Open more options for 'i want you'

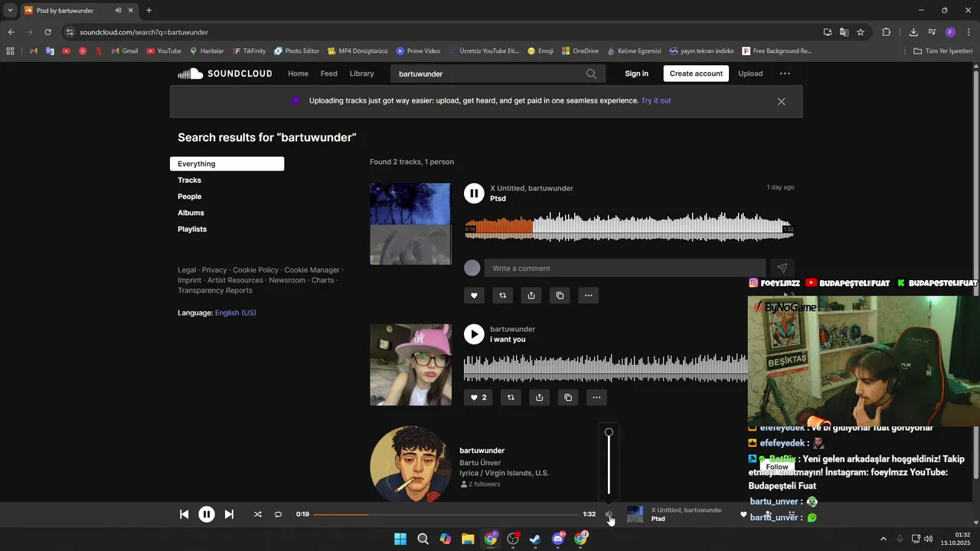[596, 397]
